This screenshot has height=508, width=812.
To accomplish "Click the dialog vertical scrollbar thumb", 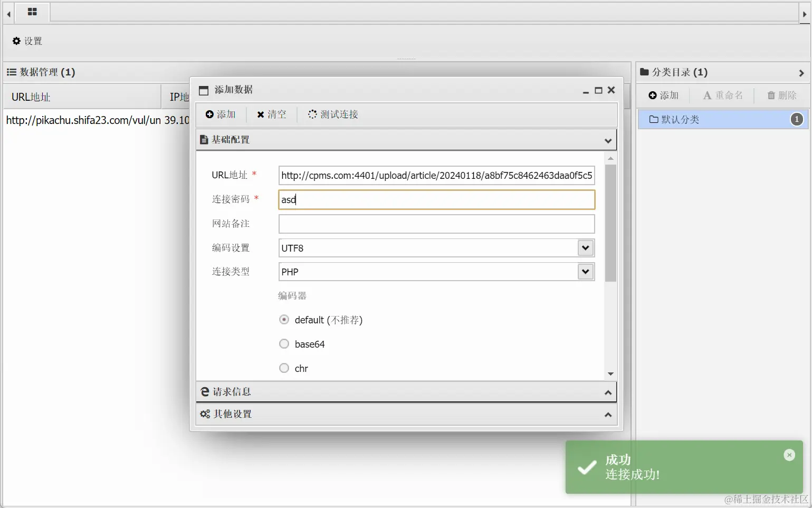I will tap(610, 223).
